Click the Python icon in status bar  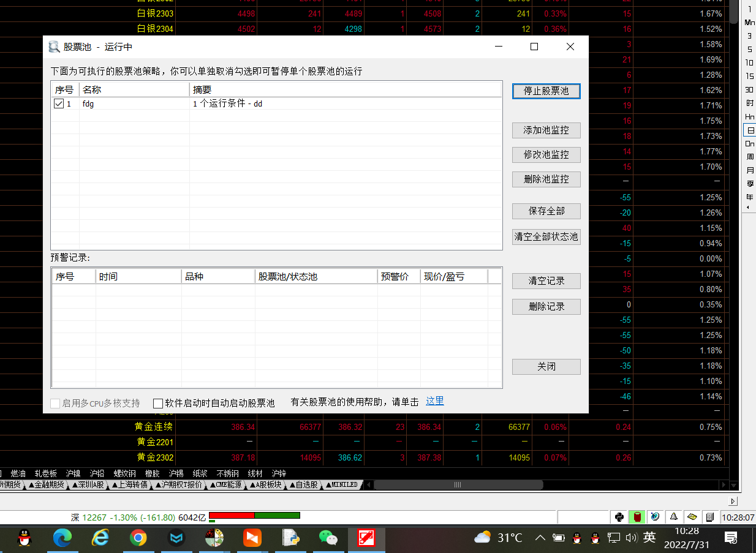(x=619, y=517)
